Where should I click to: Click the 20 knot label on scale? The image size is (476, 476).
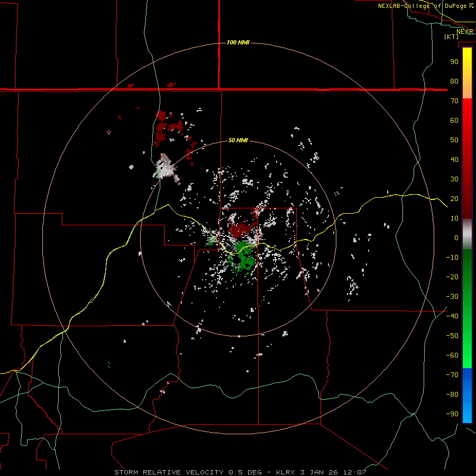pyautogui.click(x=454, y=198)
